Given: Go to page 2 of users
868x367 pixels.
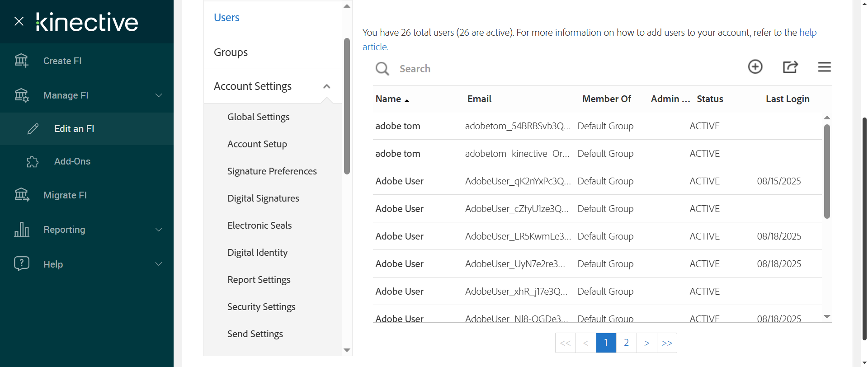Looking at the screenshot, I should tap(626, 343).
